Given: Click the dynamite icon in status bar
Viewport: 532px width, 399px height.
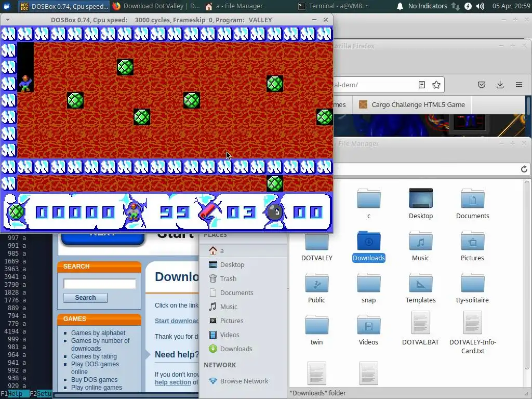Looking at the screenshot, I should [x=208, y=211].
